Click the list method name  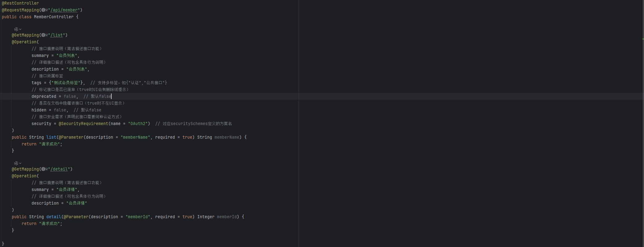(x=51, y=137)
